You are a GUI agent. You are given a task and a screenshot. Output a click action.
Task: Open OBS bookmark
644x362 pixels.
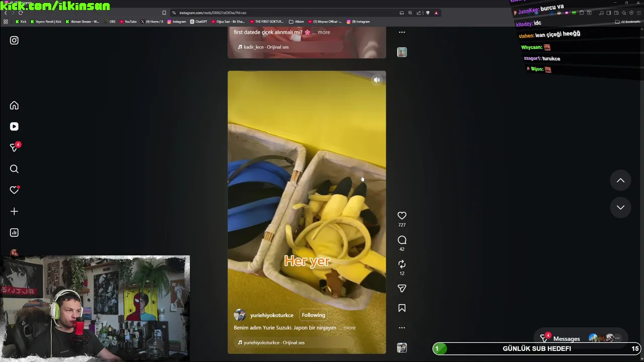pos(110,22)
